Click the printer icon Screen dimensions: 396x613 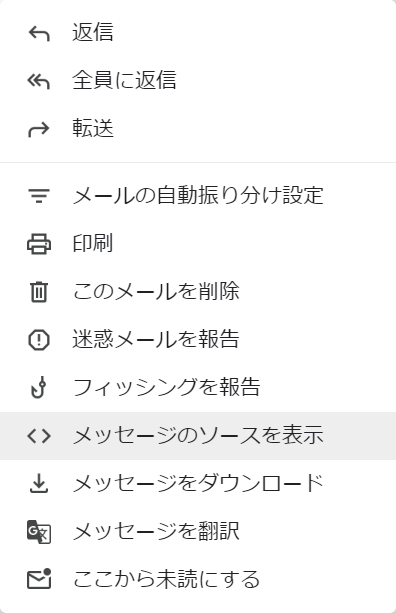pos(39,244)
